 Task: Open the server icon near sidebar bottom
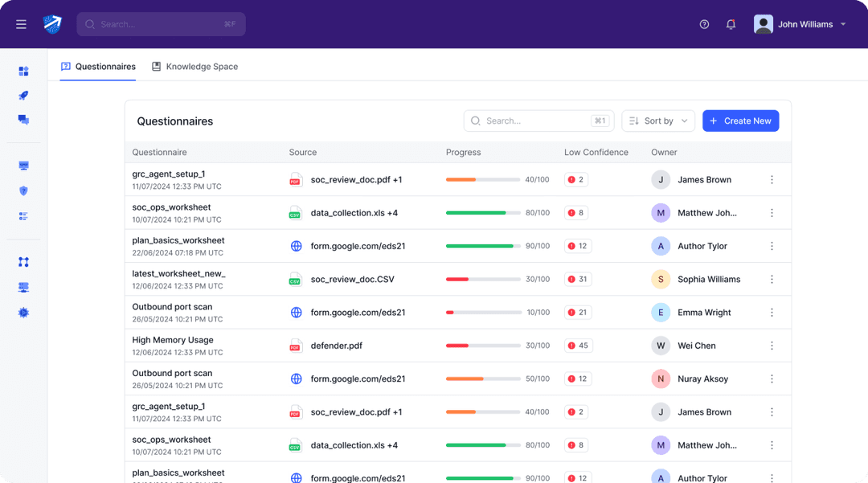(23, 287)
